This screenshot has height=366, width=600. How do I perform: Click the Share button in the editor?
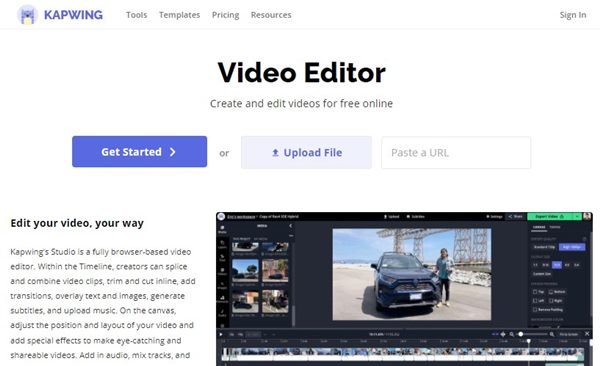click(x=515, y=217)
